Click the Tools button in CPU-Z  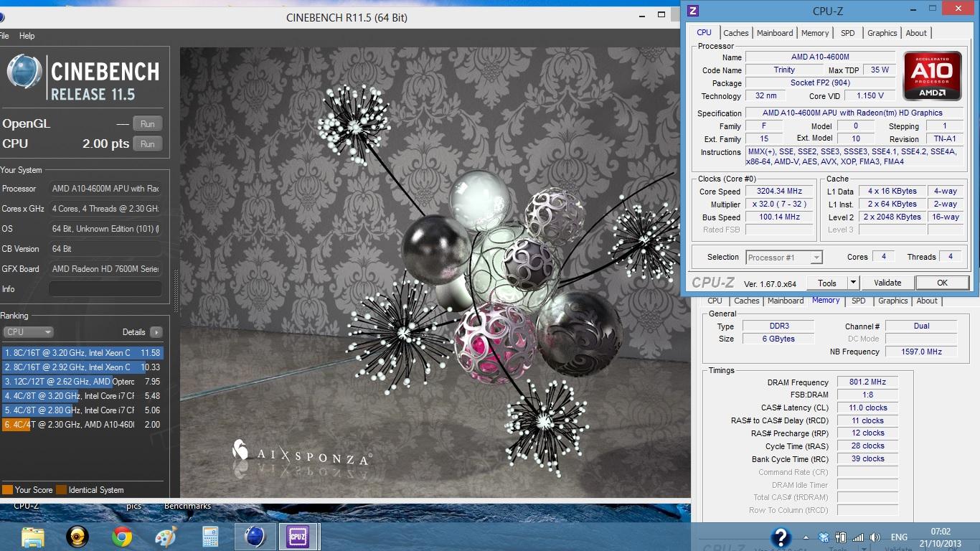(827, 283)
